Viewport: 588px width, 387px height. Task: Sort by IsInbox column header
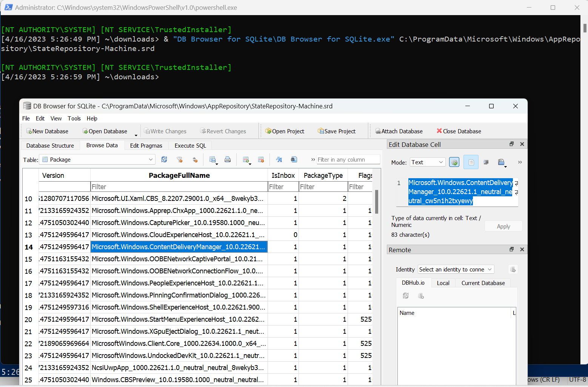point(283,175)
